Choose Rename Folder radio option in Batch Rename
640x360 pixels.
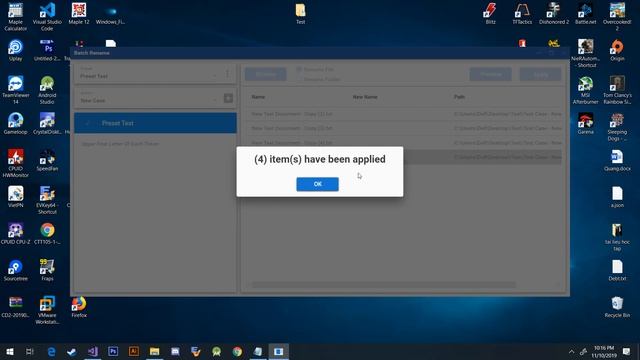click(318, 79)
